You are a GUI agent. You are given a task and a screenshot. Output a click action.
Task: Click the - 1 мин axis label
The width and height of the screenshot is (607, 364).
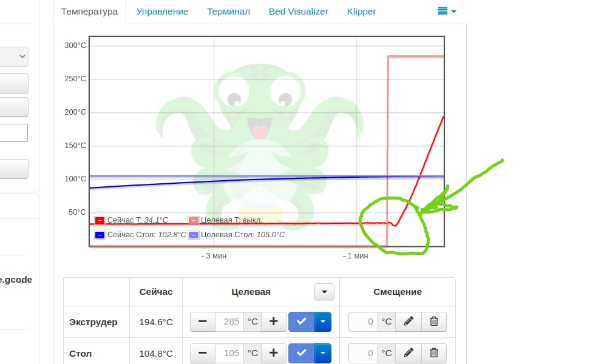coord(355,256)
